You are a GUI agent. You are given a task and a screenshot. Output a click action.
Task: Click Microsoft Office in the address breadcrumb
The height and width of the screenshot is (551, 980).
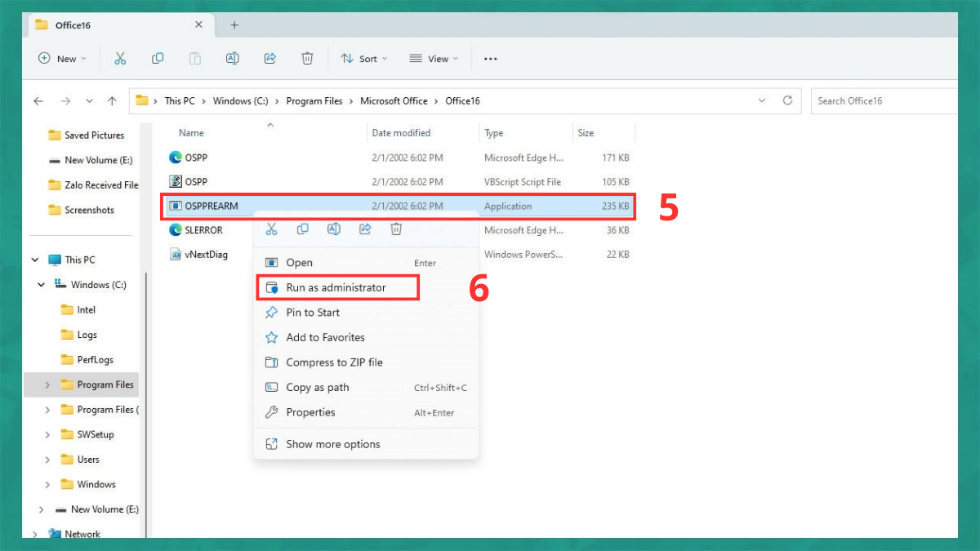(394, 101)
